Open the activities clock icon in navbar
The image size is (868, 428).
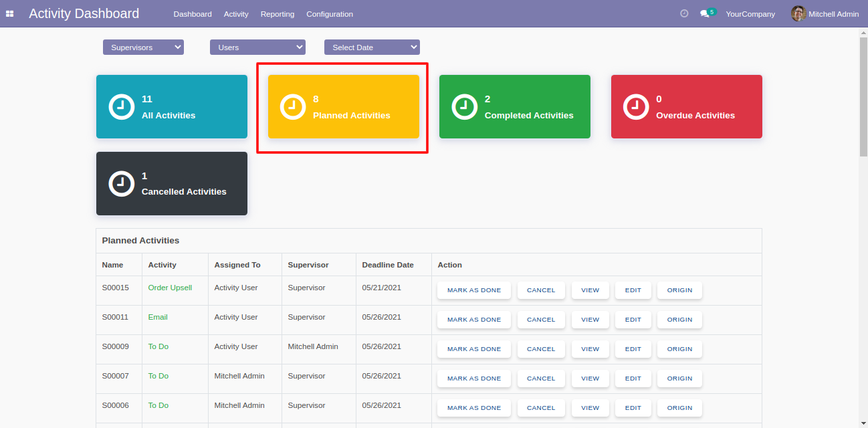(x=684, y=13)
